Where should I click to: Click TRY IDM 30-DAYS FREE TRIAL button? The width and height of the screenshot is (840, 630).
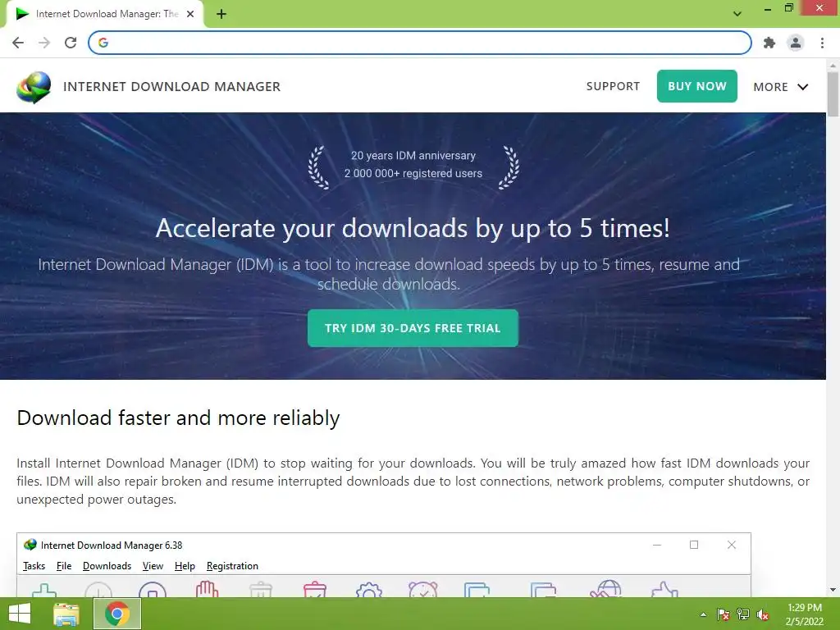[x=413, y=328]
